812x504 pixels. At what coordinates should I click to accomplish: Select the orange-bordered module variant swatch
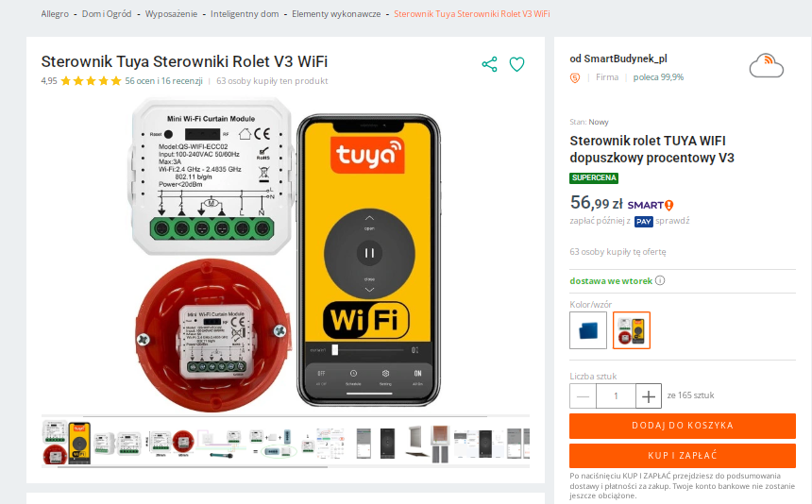click(x=632, y=330)
